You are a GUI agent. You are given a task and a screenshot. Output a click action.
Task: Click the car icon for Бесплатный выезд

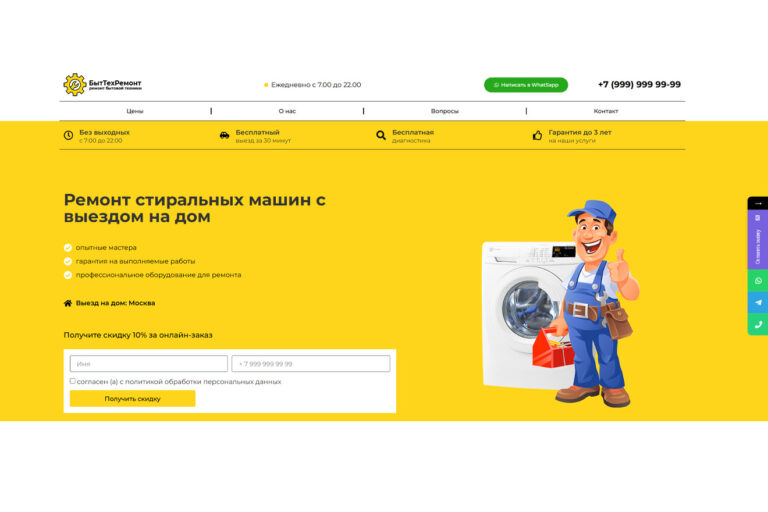[224, 135]
